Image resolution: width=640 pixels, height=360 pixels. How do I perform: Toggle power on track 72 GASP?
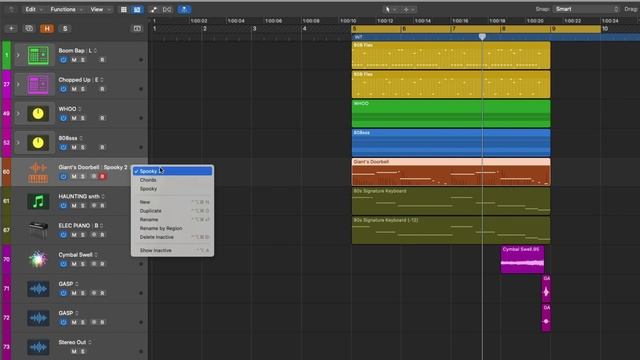point(63,322)
